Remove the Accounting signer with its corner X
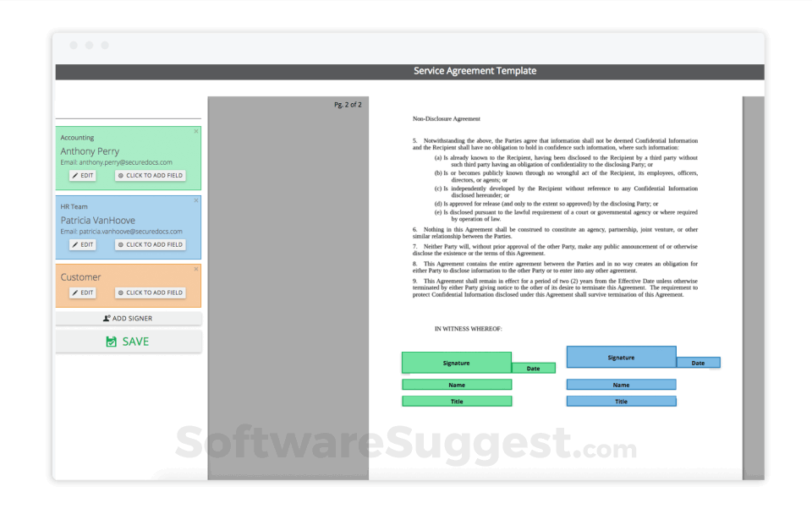 (195, 133)
